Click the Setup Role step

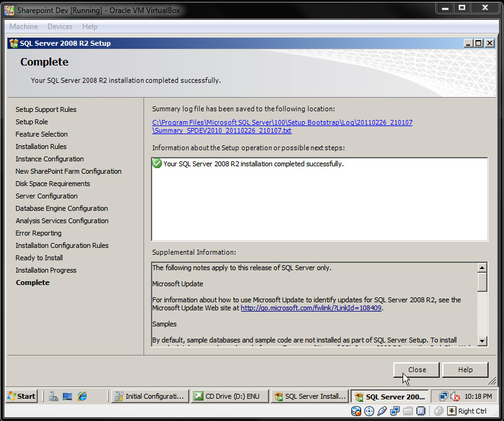(x=32, y=122)
